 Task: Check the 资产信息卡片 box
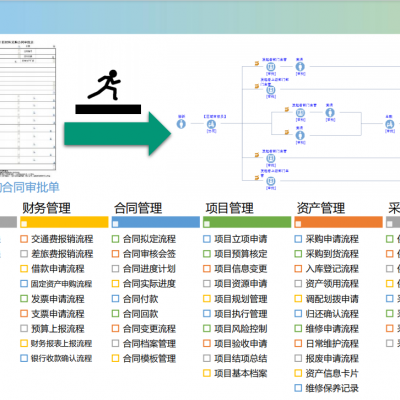(x=298, y=373)
